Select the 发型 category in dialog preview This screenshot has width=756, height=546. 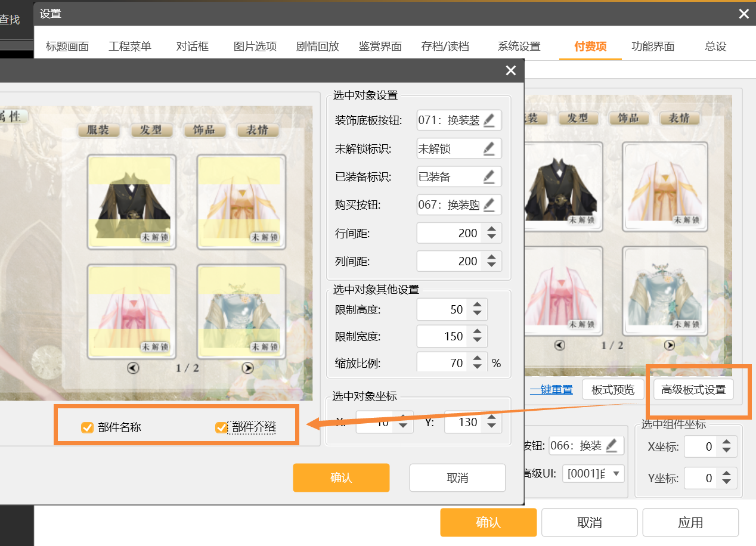[x=151, y=130]
